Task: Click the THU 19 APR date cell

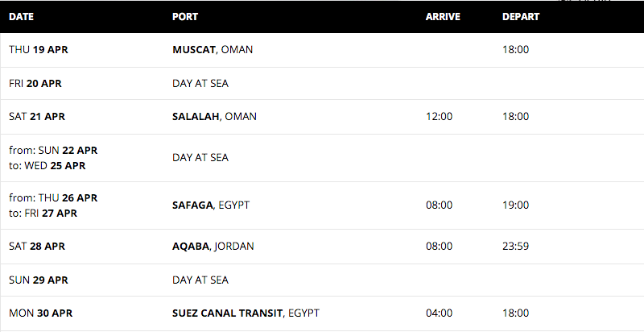Action: coord(39,50)
